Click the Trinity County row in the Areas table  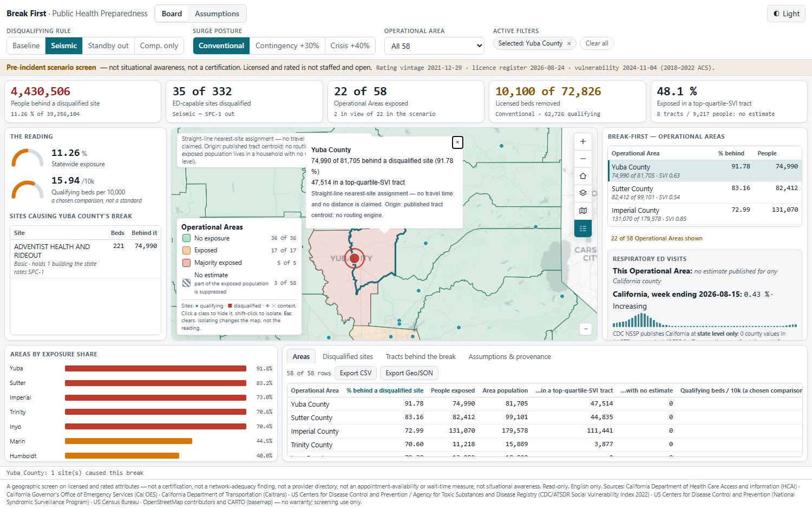(545, 445)
